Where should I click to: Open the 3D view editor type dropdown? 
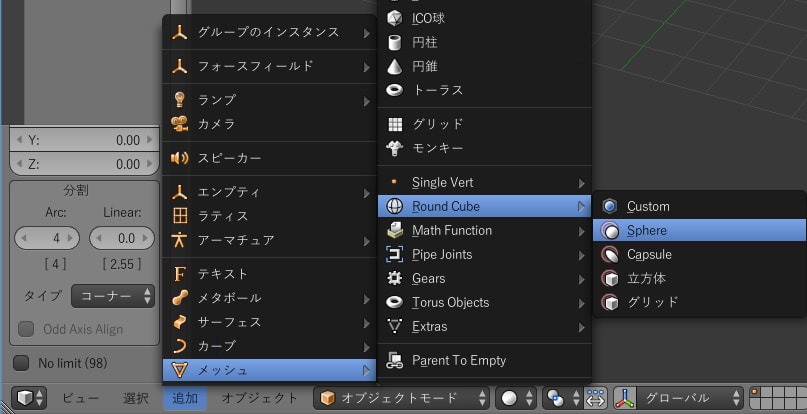pyautogui.click(x=29, y=398)
